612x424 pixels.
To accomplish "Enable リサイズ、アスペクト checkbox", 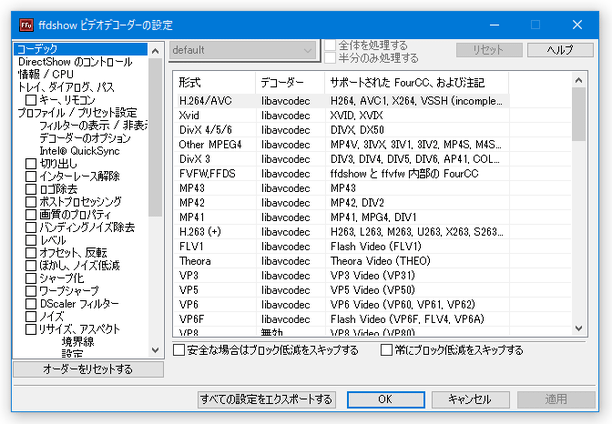I will (31, 330).
